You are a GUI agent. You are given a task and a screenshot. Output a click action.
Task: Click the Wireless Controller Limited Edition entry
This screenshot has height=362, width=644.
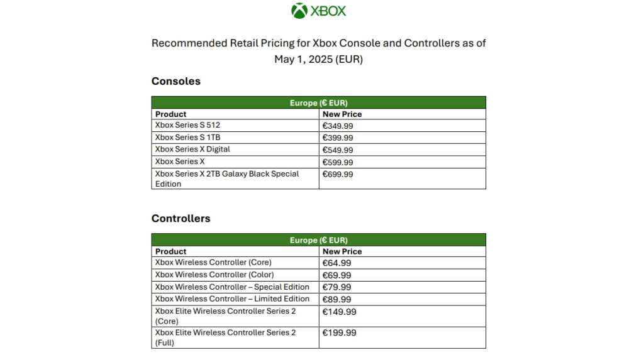click(x=232, y=299)
